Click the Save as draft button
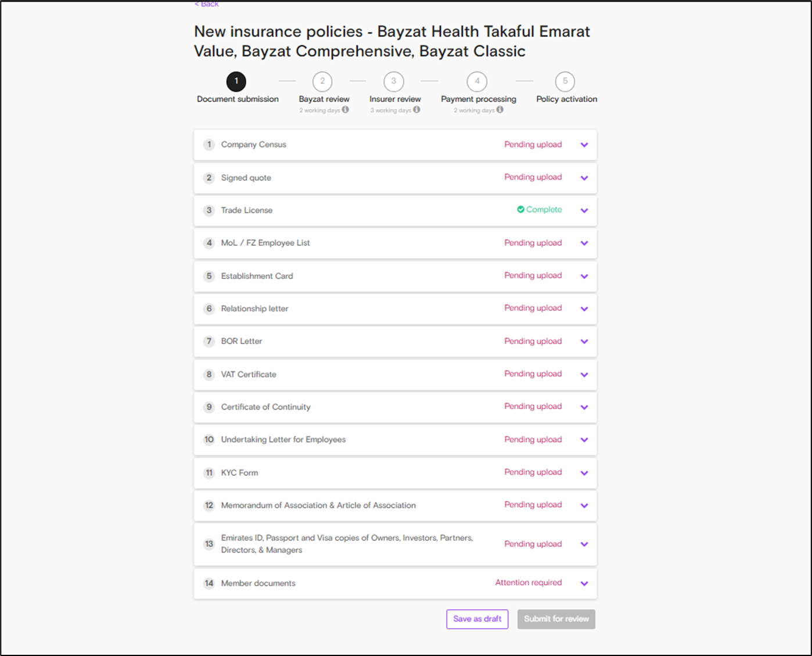Screen dimensions: 812x656 [x=477, y=619]
